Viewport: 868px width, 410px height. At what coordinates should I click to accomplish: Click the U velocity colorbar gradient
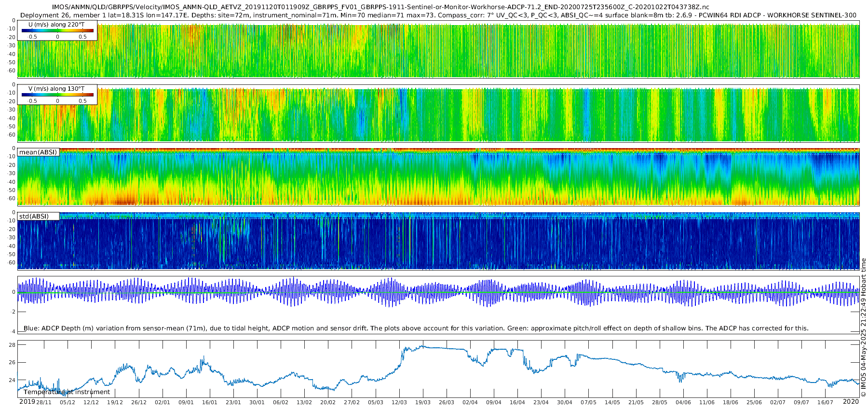pos(57,30)
